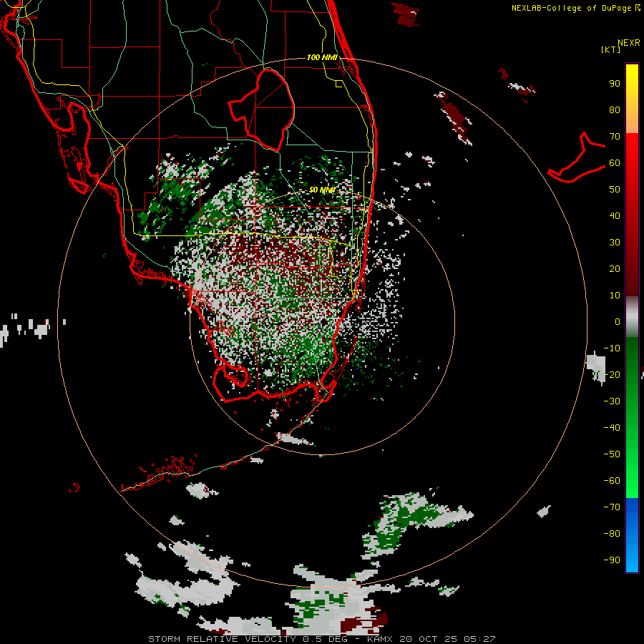Click the blue bottom segment of the color bar
Viewport: 644px width, 644px height.
632,535
